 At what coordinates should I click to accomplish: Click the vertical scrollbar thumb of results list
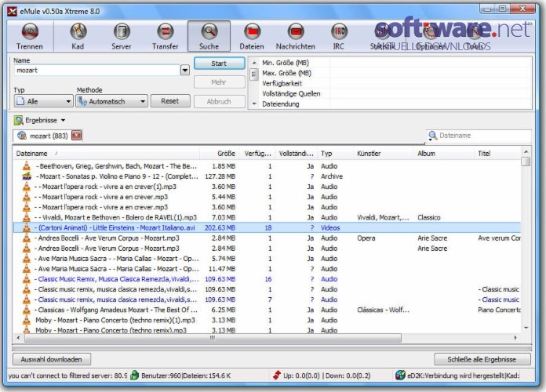(526, 162)
